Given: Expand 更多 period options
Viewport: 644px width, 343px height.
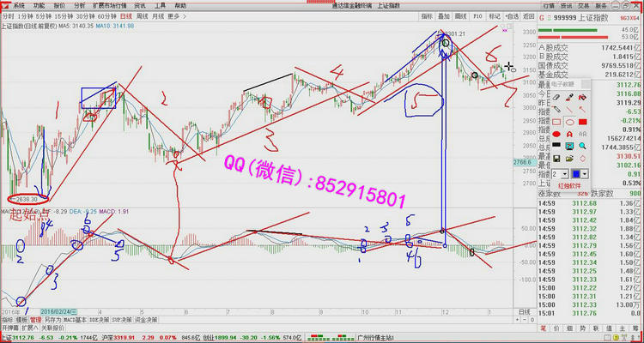Looking at the screenshot, I should 176,15.
